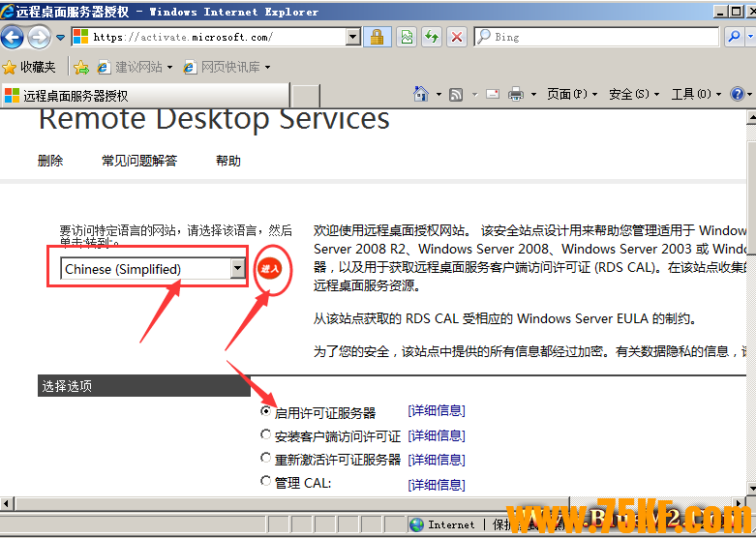Stop loading with the red X icon
Viewport: 756px width, 538px height.
point(457,37)
